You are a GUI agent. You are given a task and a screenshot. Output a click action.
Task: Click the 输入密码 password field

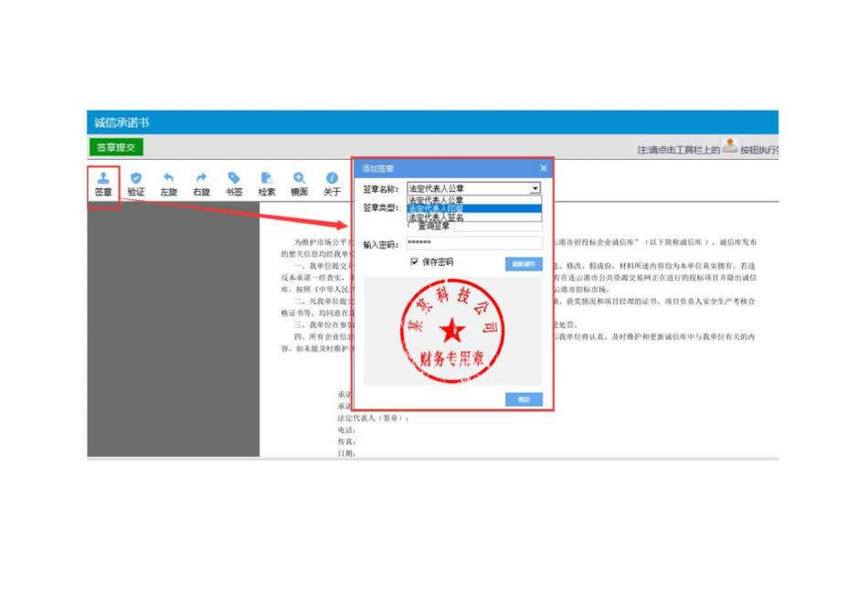(x=473, y=244)
